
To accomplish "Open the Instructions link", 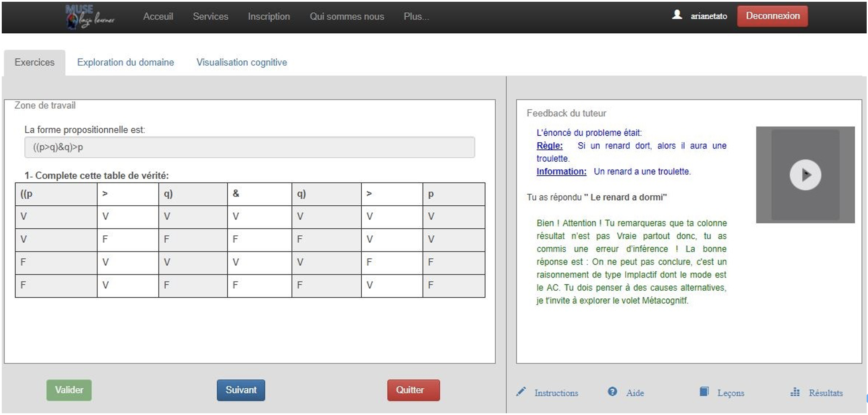I will click(556, 393).
